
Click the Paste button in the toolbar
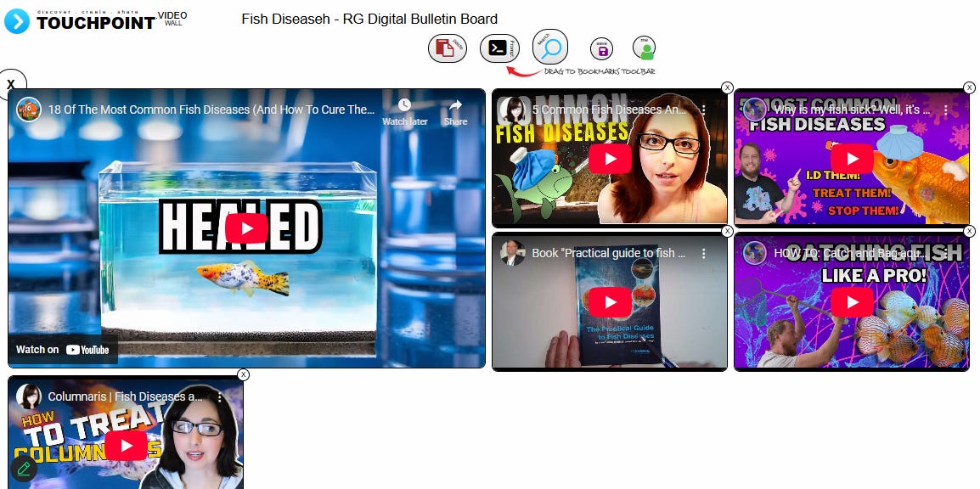[448, 48]
